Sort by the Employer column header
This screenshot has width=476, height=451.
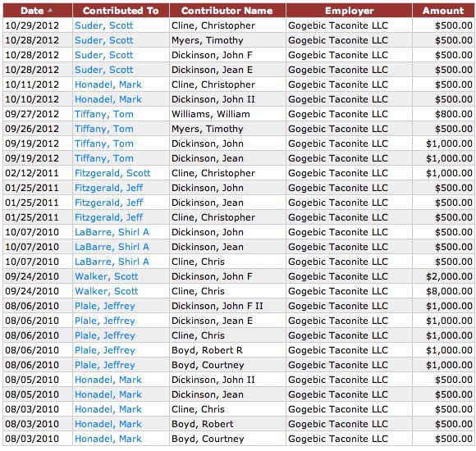(349, 11)
